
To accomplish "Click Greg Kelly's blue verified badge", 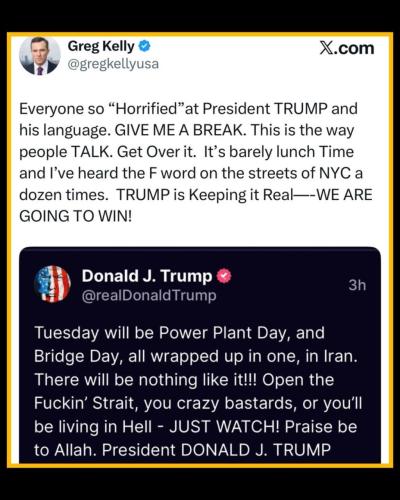I will pyautogui.click(x=144, y=46).
